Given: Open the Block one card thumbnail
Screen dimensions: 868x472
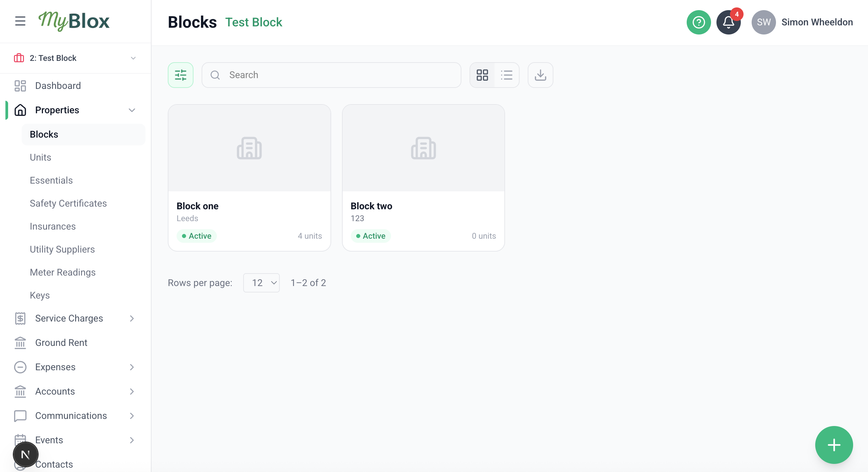Looking at the screenshot, I should point(249,148).
